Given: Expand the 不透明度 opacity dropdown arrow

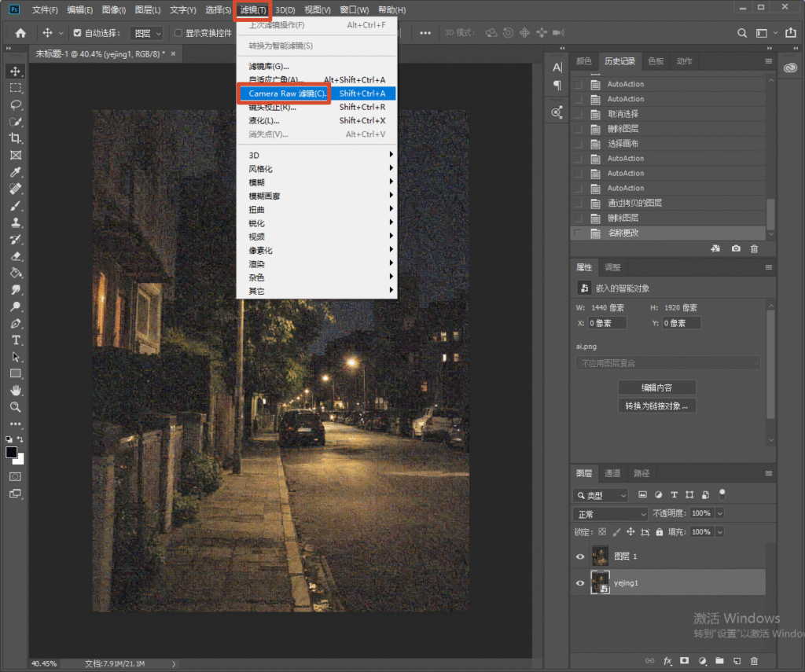Looking at the screenshot, I should tap(720, 513).
